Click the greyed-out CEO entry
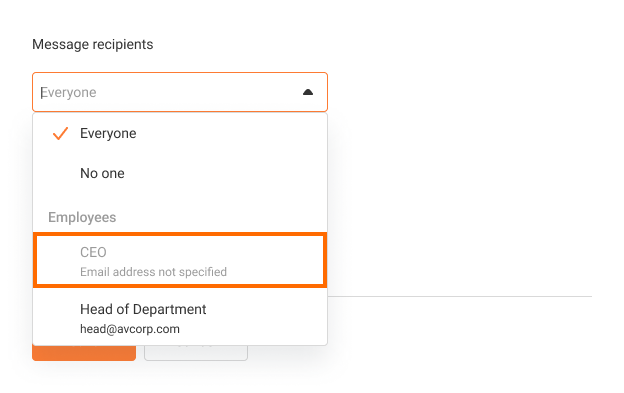The width and height of the screenshot is (624, 393). (180, 261)
